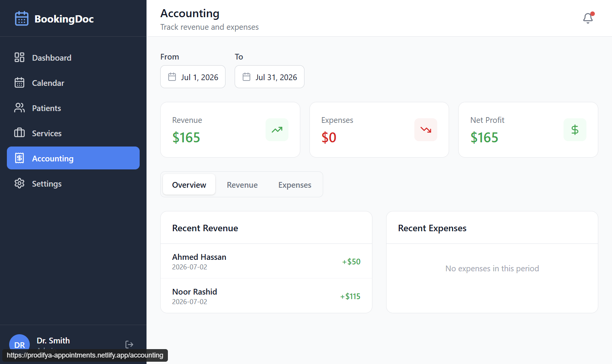Click the Services briefcase icon

point(19,133)
